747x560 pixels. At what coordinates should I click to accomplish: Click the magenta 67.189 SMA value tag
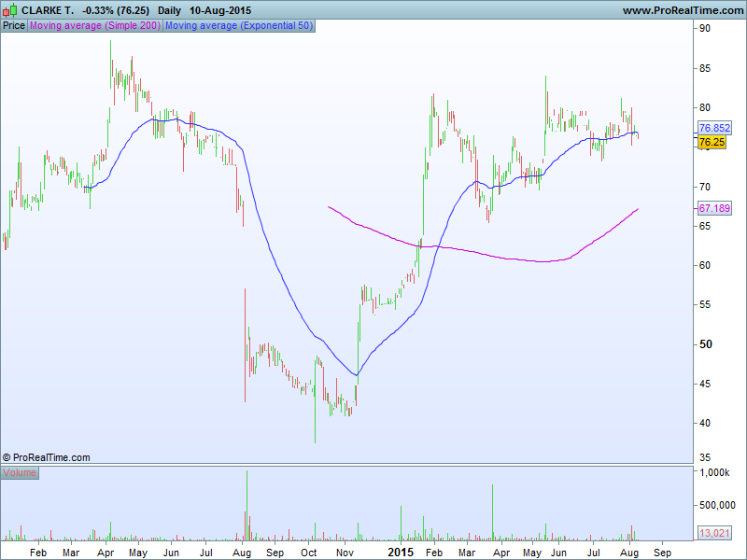coord(714,208)
